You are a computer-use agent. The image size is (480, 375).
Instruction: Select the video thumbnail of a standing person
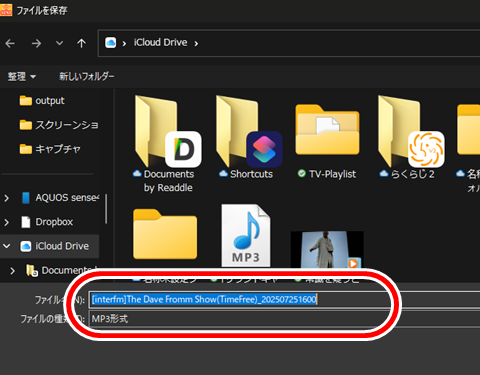(x=327, y=250)
